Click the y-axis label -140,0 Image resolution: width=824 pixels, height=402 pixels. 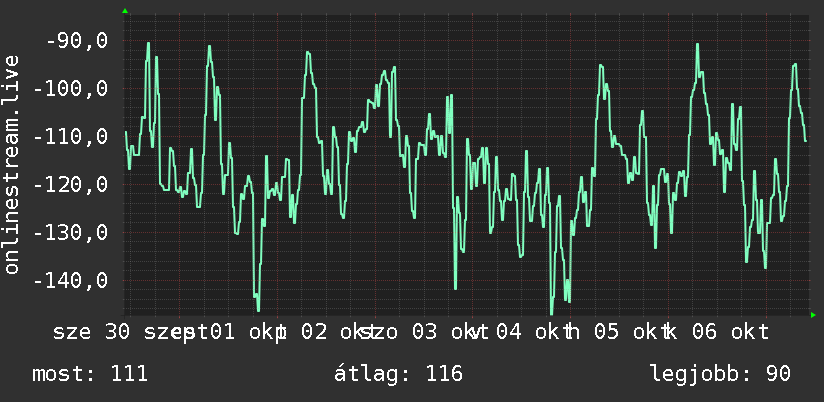(71, 280)
